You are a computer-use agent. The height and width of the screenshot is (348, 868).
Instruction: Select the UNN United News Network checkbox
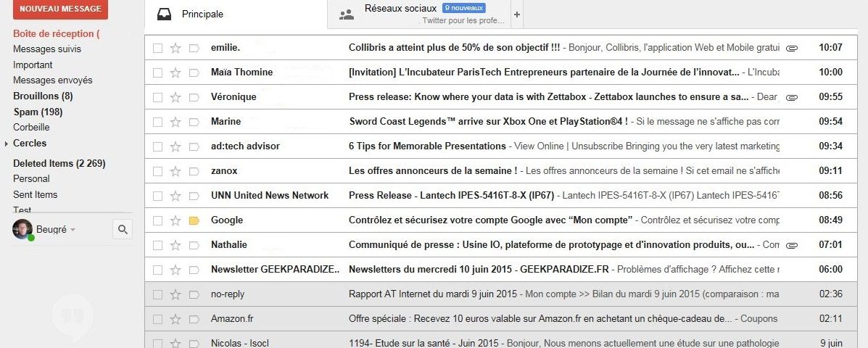pyautogui.click(x=158, y=196)
